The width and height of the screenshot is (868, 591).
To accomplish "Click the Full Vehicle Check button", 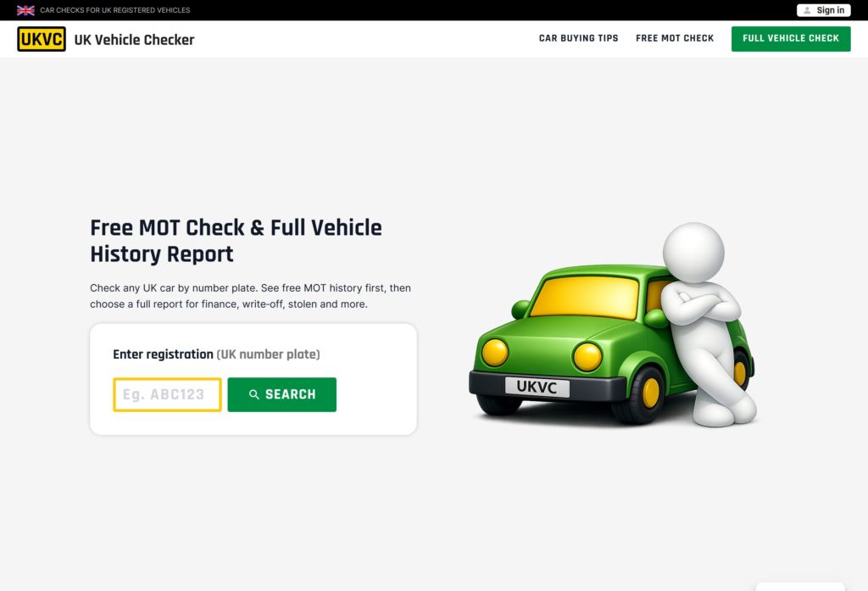I will click(791, 39).
